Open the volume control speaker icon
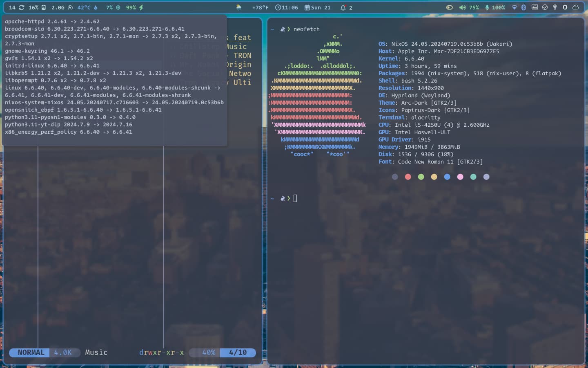Viewport: 588px width, 368px height. [x=462, y=7]
